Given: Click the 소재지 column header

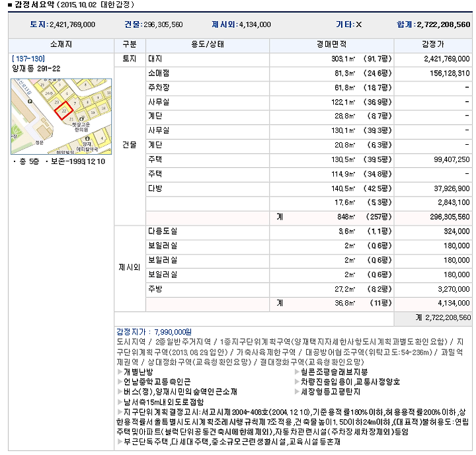Looking at the screenshot, I should click(x=61, y=44).
